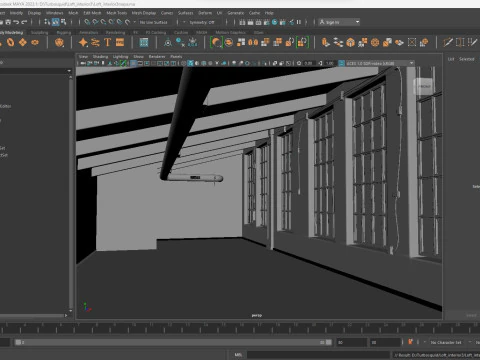Click the multi-cut knife shelf icon
Viewport: 480px width, 360px height.
(x=448, y=42)
